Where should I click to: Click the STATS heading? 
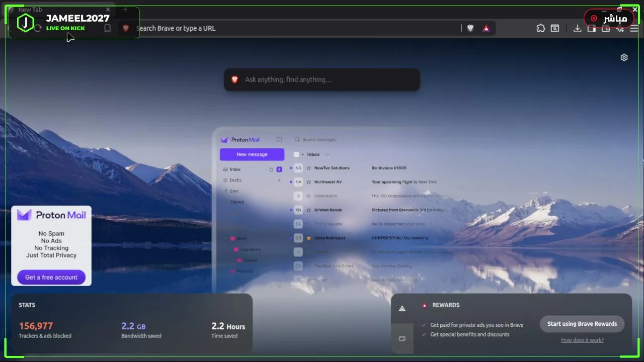[27, 305]
